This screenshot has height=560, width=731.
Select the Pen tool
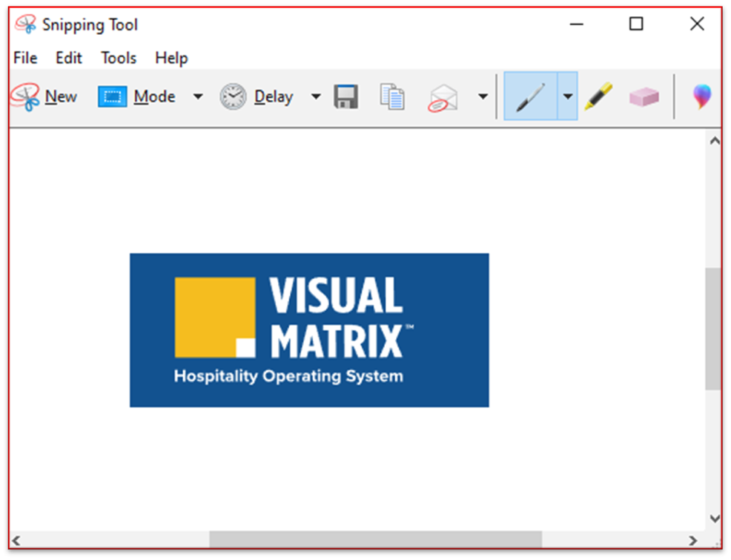point(531,96)
